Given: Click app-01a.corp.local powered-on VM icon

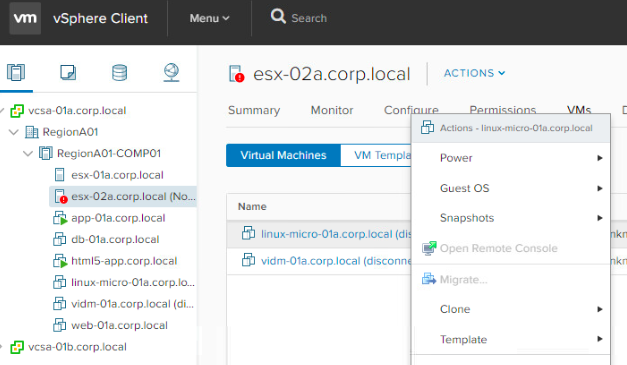Looking at the screenshot, I should coord(60,218).
